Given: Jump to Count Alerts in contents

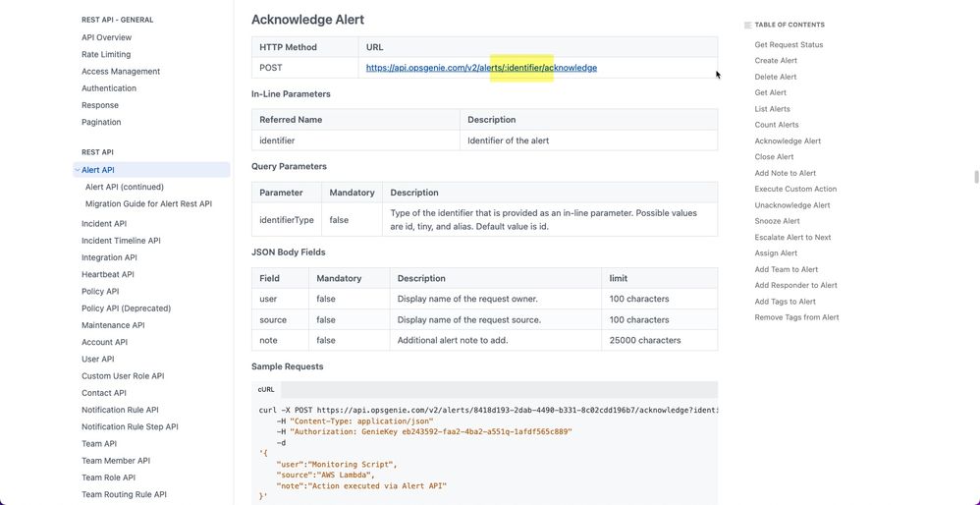Looking at the screenshot, I should [777, 125].
